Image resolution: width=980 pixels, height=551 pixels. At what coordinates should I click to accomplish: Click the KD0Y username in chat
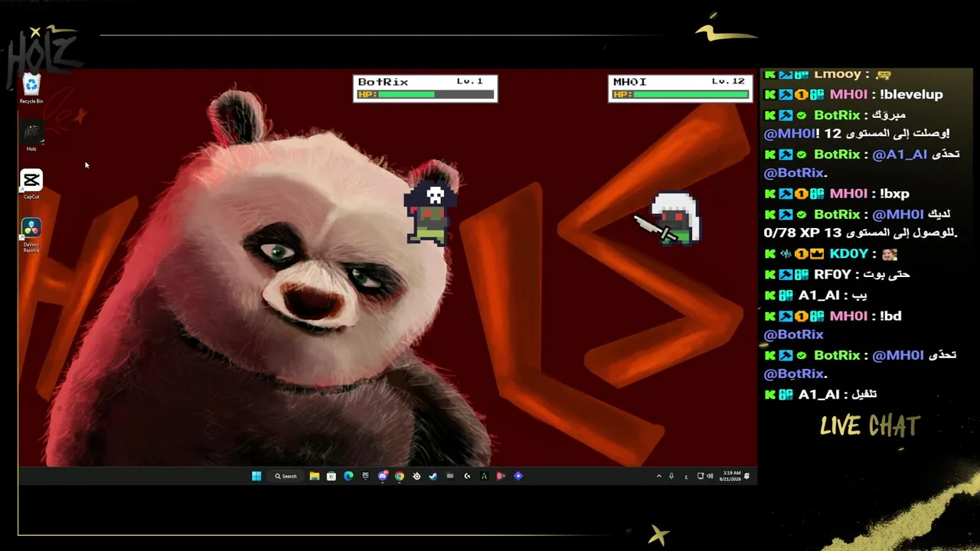coord(849,253)
